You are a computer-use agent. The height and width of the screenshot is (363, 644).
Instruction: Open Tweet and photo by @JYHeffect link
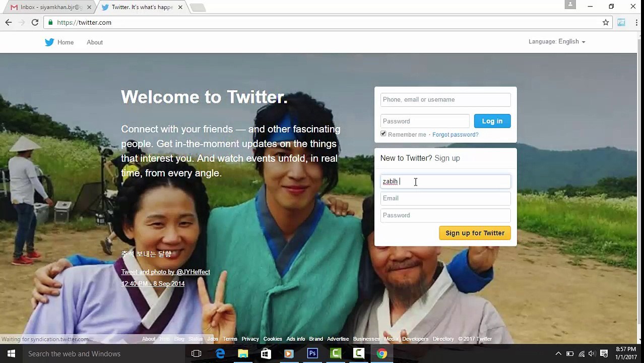pyautogui.click(x=165, y=272)
